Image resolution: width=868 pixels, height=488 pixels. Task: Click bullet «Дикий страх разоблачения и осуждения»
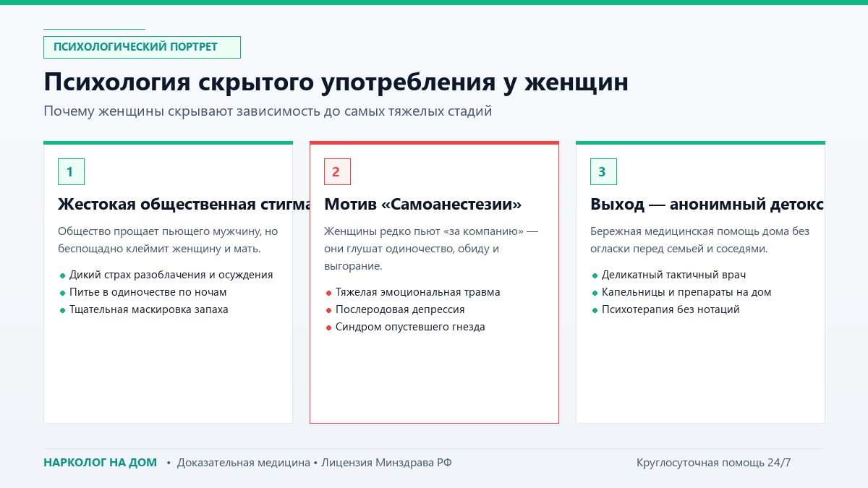tap(166, 275)
